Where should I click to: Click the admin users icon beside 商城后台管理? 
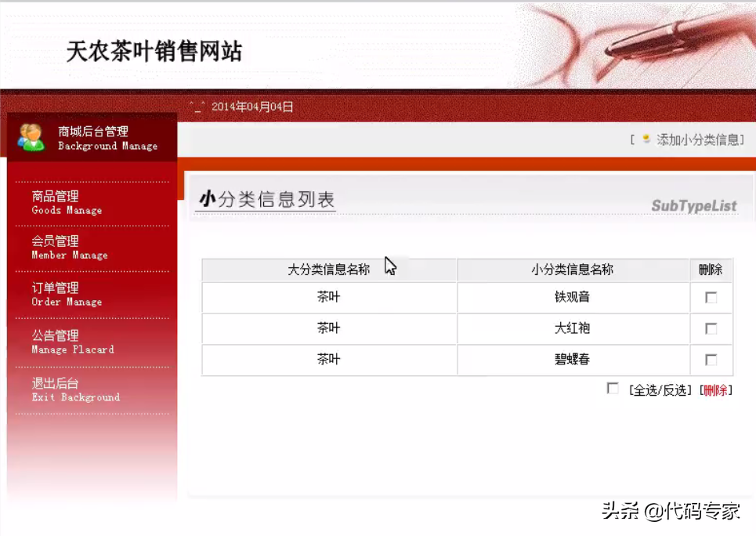[x=31, y=137]
